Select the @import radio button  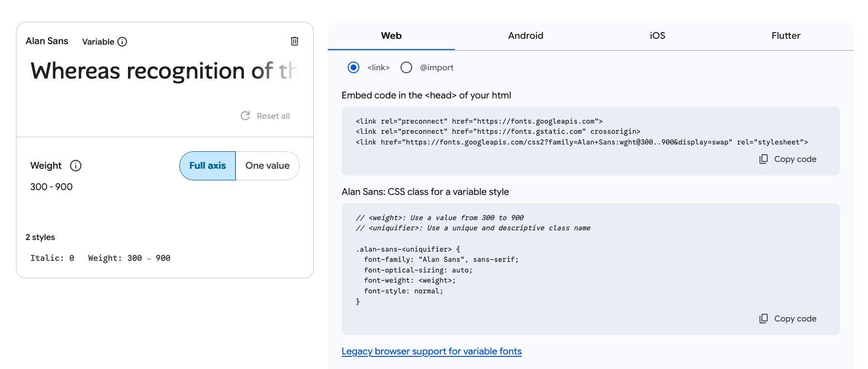coord(406,67)
